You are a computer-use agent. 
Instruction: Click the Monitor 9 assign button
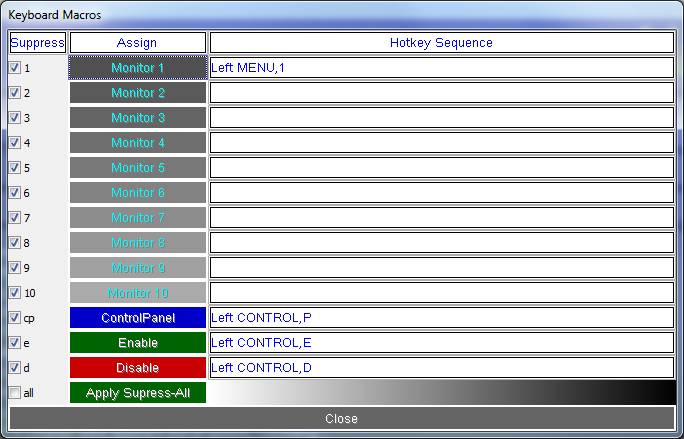138,268
